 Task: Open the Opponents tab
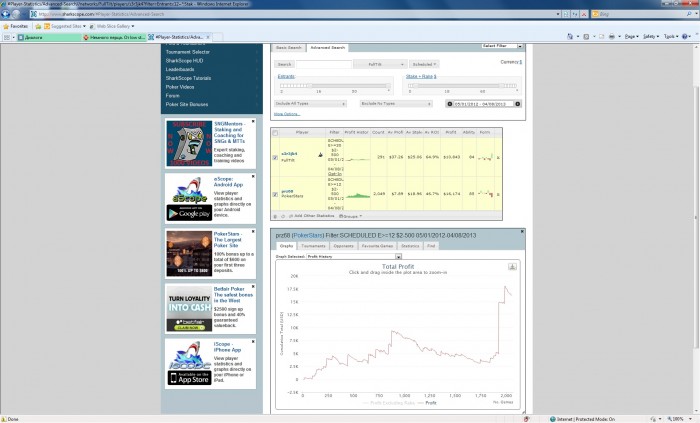(x=343, y=246)
